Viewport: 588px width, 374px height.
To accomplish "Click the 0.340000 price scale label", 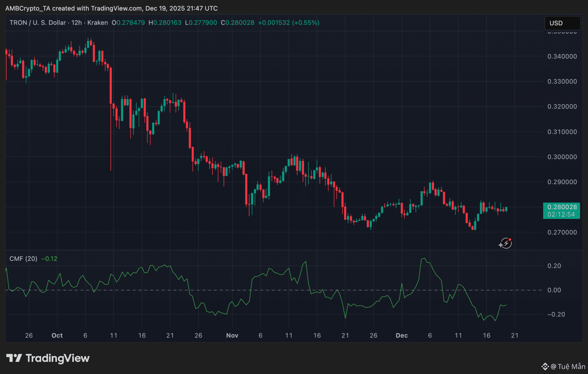I will pyautogui.click(x=562, y=56).
